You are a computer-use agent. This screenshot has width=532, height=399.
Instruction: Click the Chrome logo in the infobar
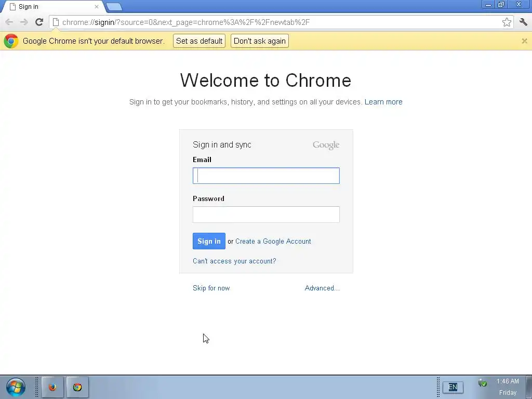point(11,41)
